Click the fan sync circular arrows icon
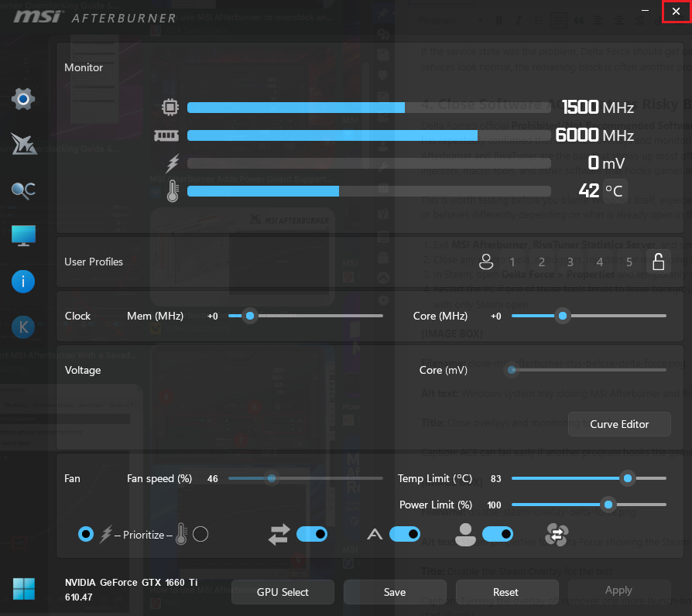692x616 pixels. 557,535
